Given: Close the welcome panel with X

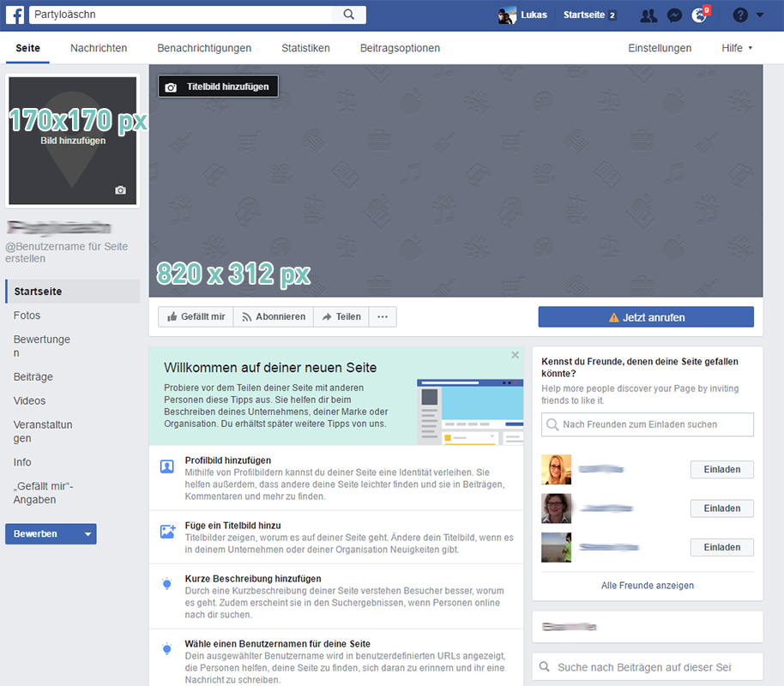Looking at the screenshot, I should click(x=515, y=355).
